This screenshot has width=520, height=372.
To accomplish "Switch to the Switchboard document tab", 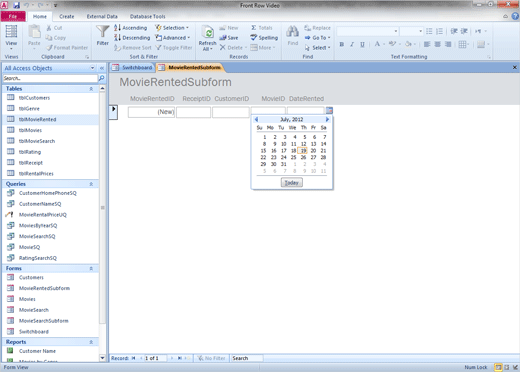I will click(132, 68).
